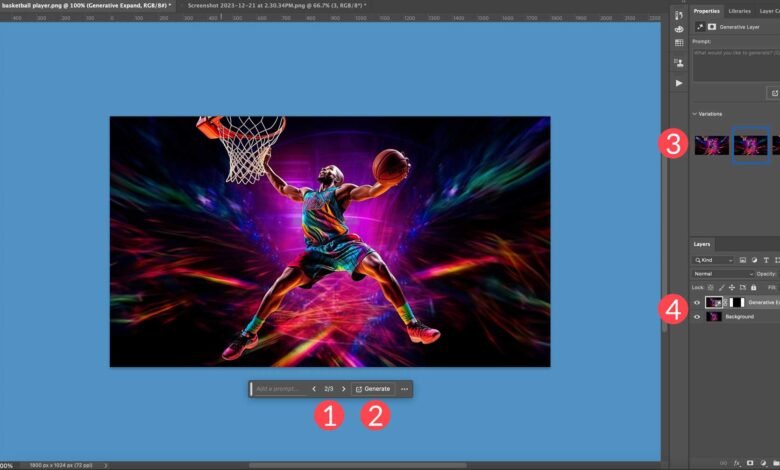Viewport: 780px width, 470px height.
Task: Click the generative layer icon in Properties
Action: click(700, 27)
